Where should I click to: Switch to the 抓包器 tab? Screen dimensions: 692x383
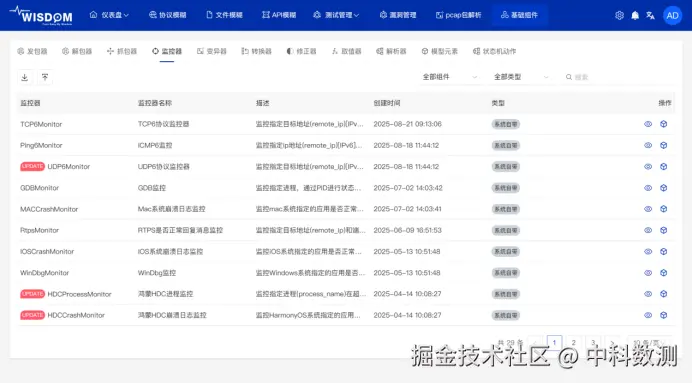coord(122,51)
